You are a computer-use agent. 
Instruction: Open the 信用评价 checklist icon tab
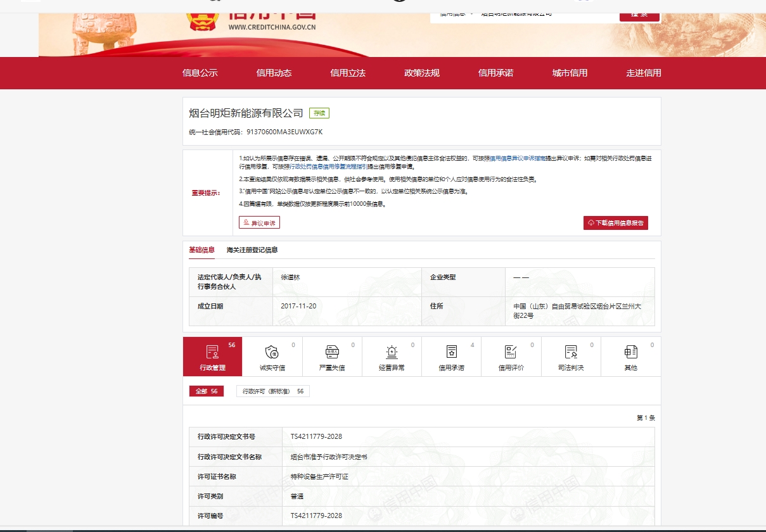point(511,357)
